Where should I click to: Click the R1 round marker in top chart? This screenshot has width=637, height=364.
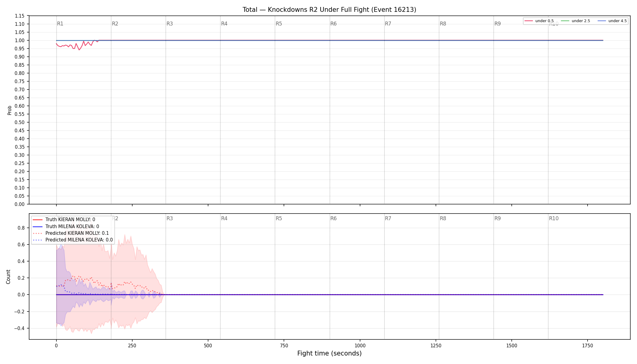(x=60, y=24)
